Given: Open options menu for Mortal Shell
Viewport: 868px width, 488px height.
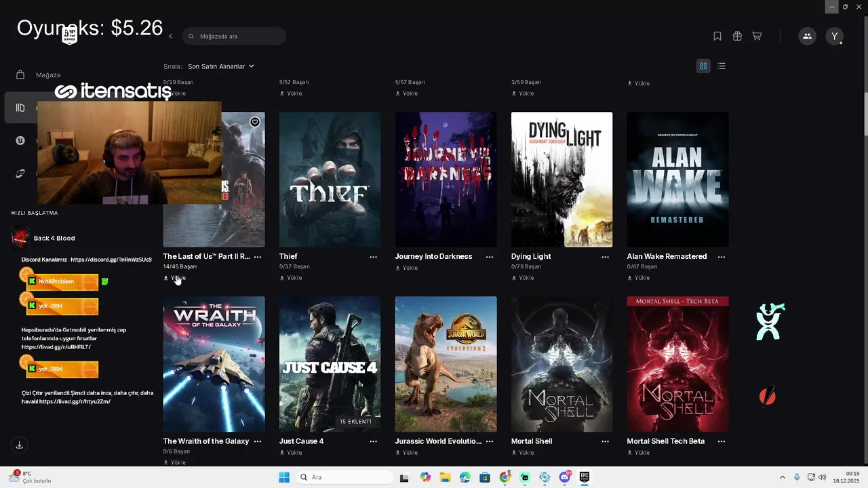Looking at the screenshot, I should [606, 441].
